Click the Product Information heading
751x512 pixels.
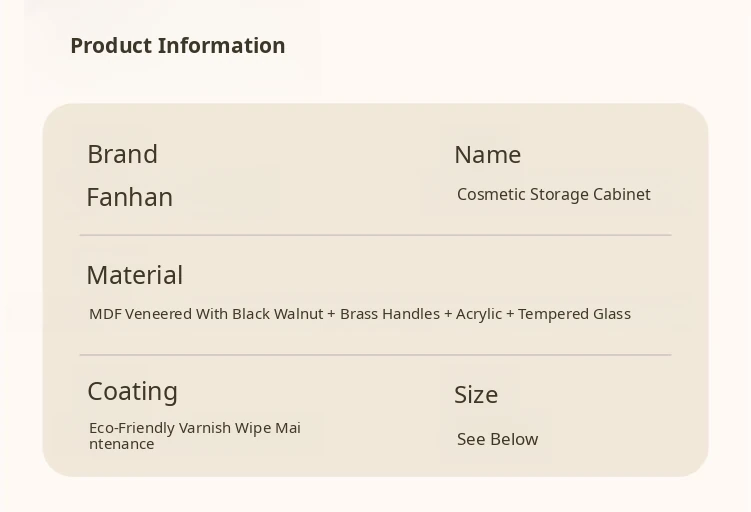coord(177,46)
